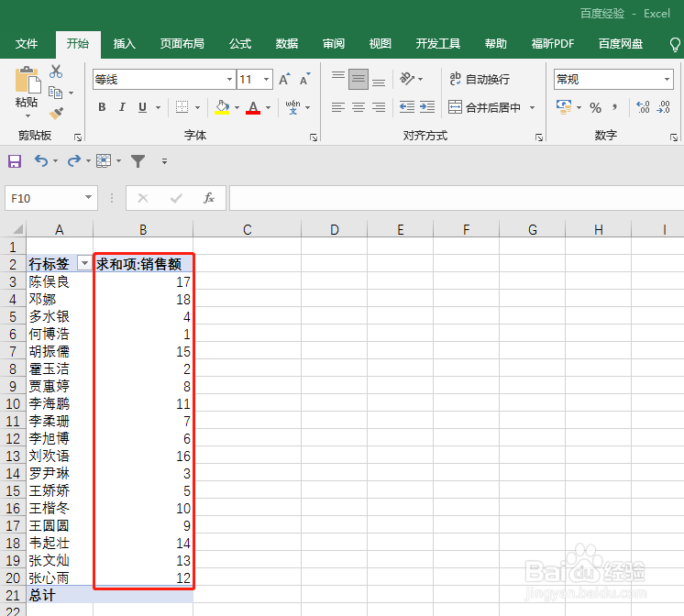Viewport: 684px width, 616px height.
Task: Open font name dropdown 等线
Action: point(229,80)
